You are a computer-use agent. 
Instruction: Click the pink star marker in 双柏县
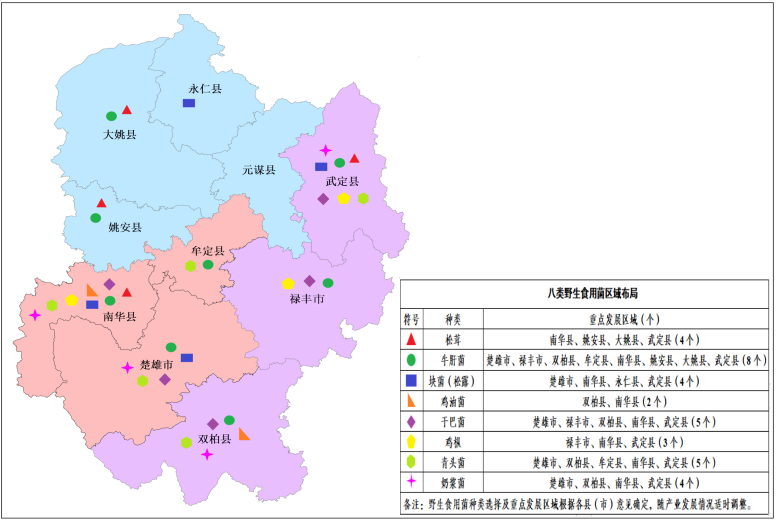point(207,455)
